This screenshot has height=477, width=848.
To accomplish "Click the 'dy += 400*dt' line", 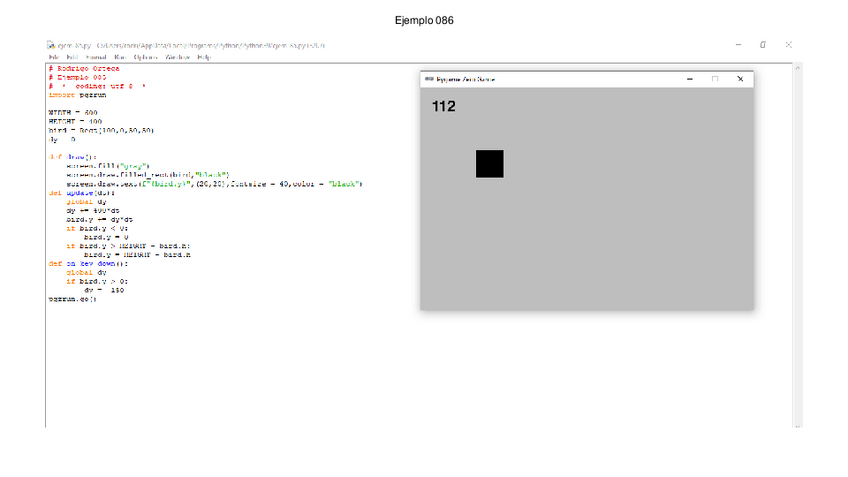I will tap(93, 210).
